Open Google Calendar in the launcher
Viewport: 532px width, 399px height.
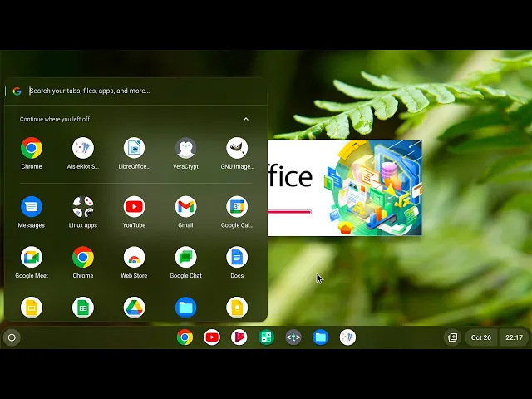click(x=237, y=206)
